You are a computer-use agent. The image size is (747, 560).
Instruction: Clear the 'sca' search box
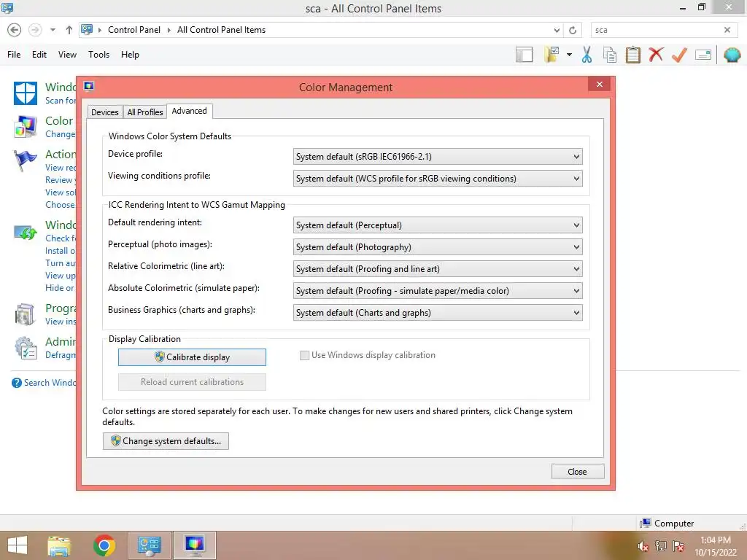point(727,30)
